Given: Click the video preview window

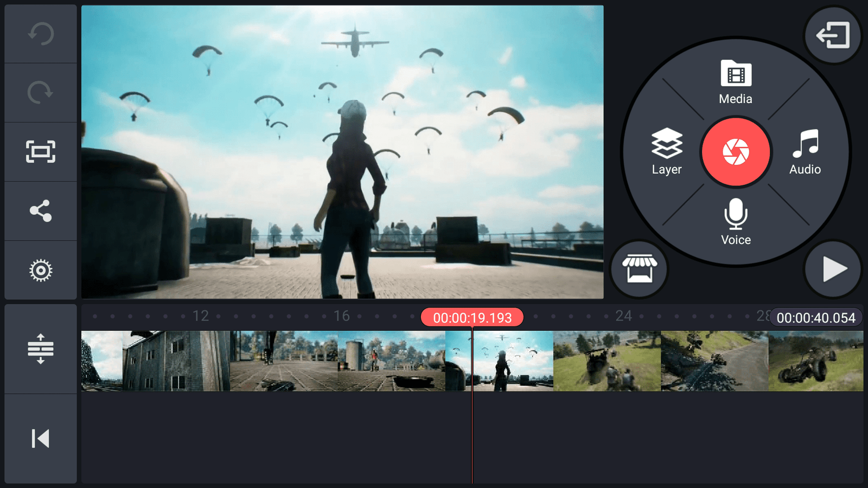Looking at the screenshot, I should (342, 152).
